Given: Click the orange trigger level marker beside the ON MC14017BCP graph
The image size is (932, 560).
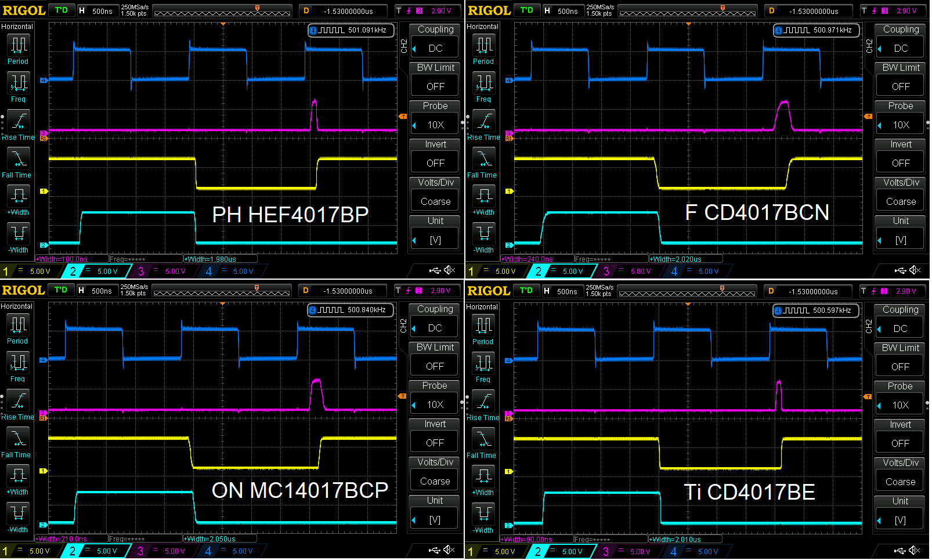Looking at the screenshot, I should [402, 396].
